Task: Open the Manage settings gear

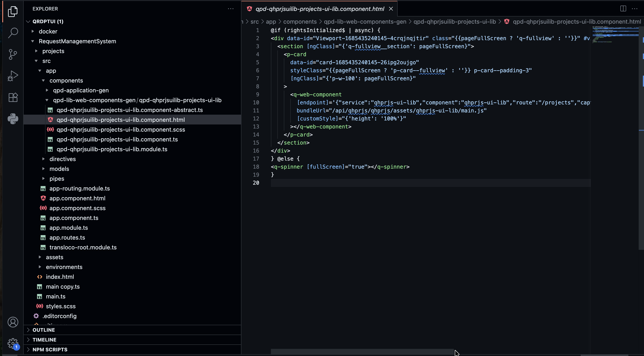Action: (13, 344)
